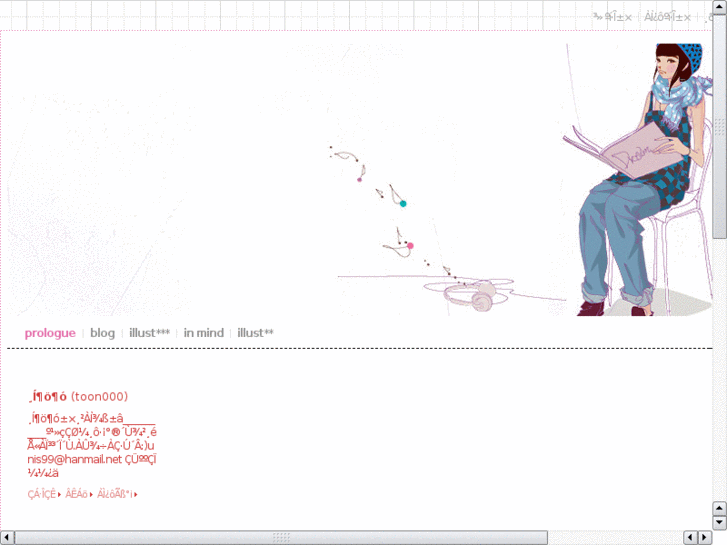Click vertical scroll up arrow near bottom
Viewport: 727px width, 545px height.
(x=720, y=508)
